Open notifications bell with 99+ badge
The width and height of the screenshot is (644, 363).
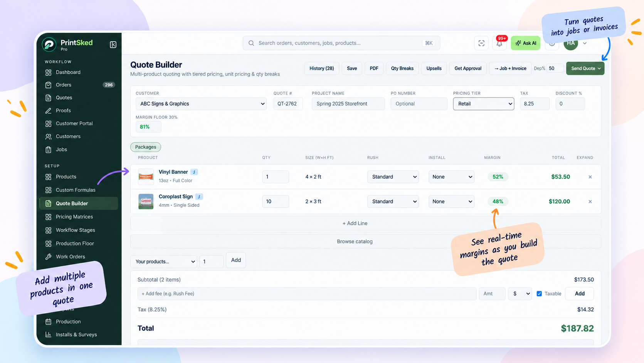point(499,43)
